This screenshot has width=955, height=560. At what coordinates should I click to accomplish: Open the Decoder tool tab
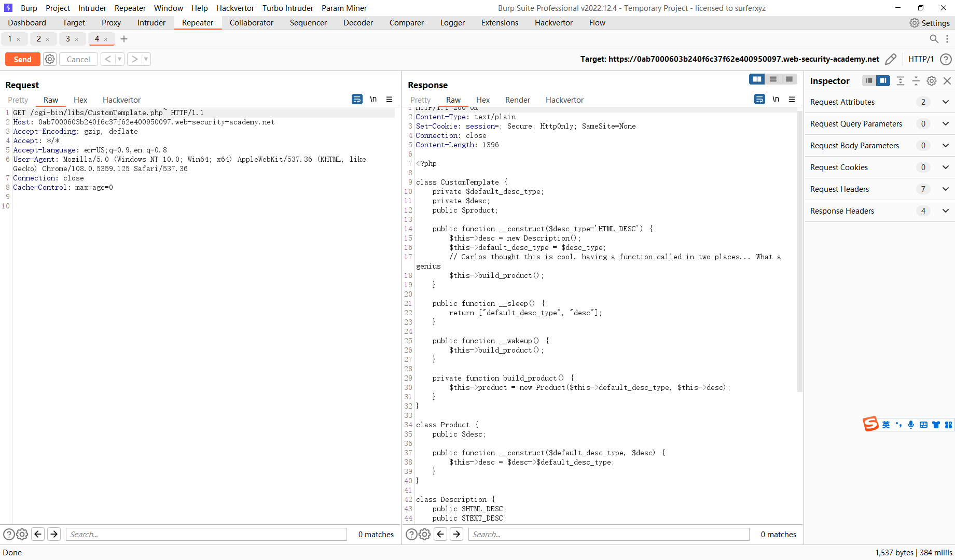358,23
